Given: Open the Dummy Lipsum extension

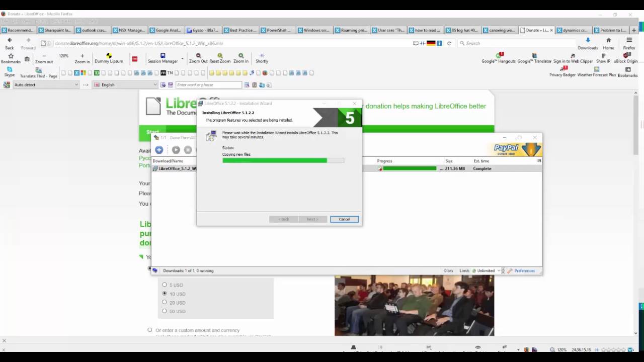Looking at the screenshot, I should (109, 56).
